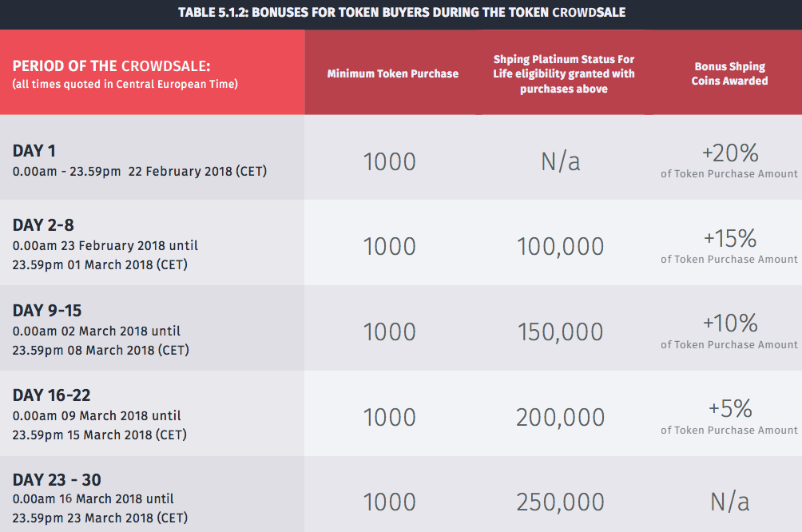
Task: Click the DAY 1 minimum purchase 1000
Action: pyautogui.click(x=390, y=161)
